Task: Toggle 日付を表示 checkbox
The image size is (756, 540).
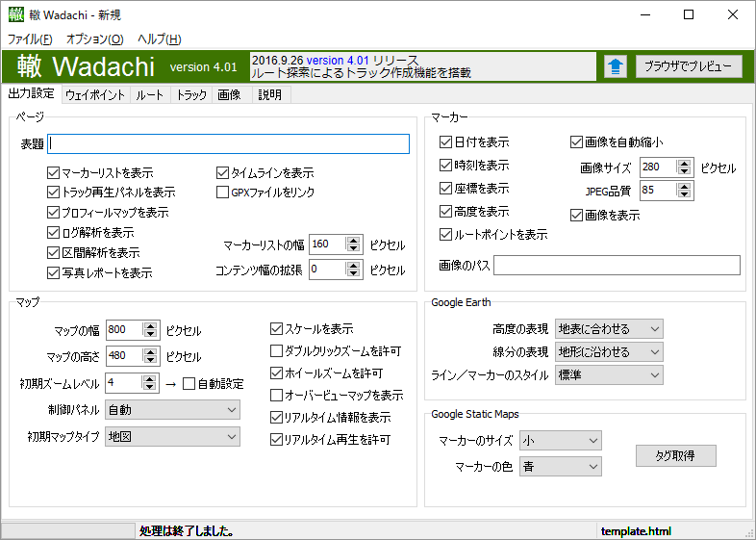Action: click(x=445, y=141)
